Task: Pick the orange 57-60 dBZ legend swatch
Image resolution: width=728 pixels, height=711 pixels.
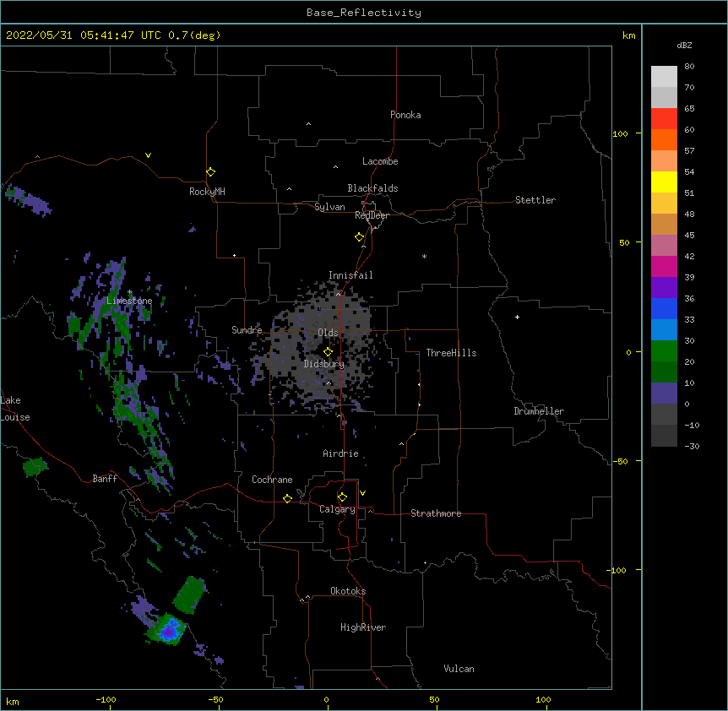Action: [x=664, y=139]
